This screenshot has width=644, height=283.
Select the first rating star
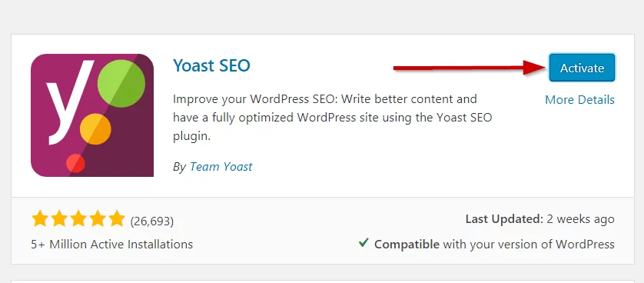[x=40, y=218]
